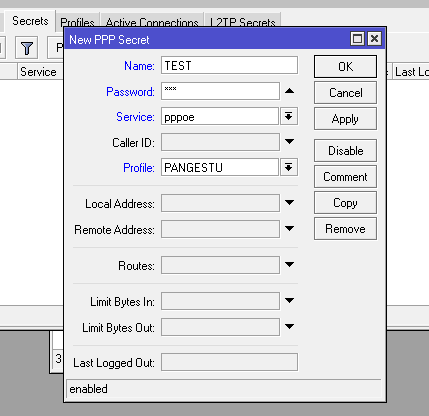
Task: Expand the Local Address field
Action: pyautogui.click(x=289, y=203)
